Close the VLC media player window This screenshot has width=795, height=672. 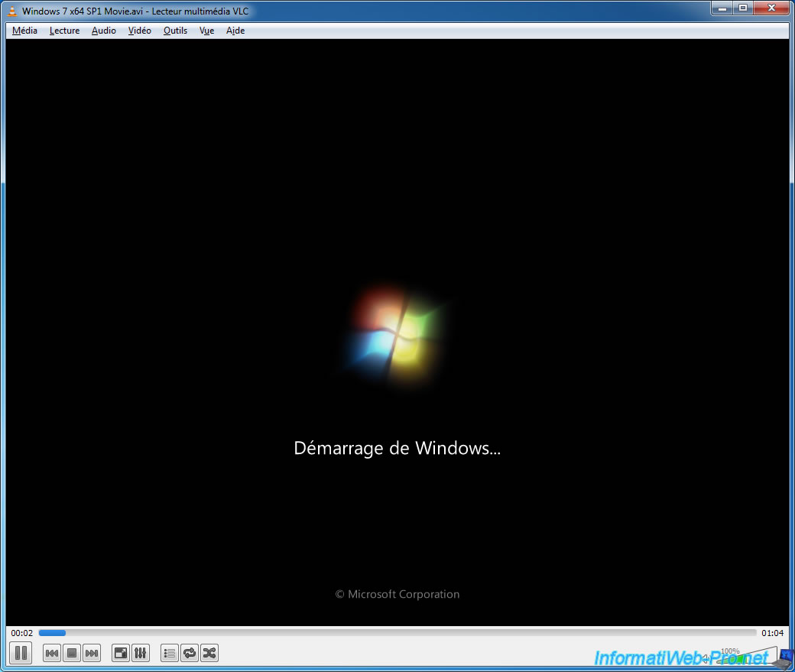(x=771, y=8)
